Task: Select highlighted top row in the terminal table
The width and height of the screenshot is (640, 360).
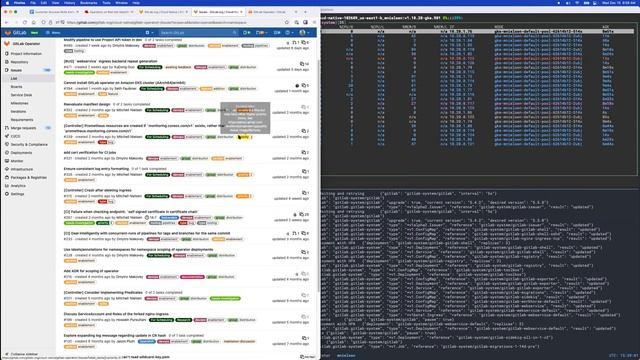Action: point(478,31)
